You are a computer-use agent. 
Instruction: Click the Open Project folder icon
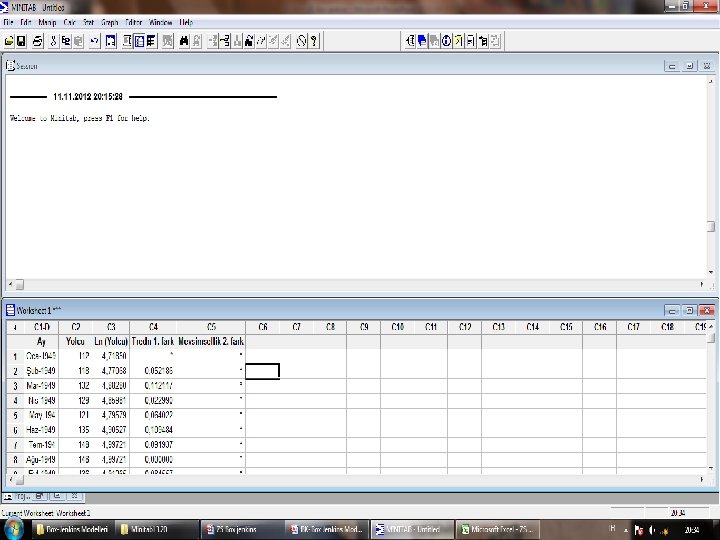coord(9,41)
